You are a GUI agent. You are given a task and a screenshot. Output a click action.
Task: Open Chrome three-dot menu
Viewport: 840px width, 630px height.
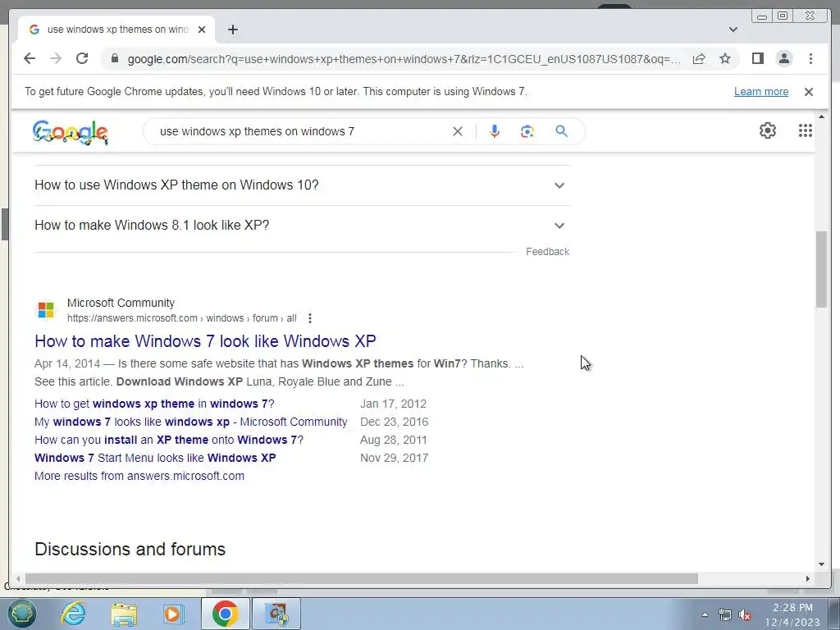click(810, 58)
